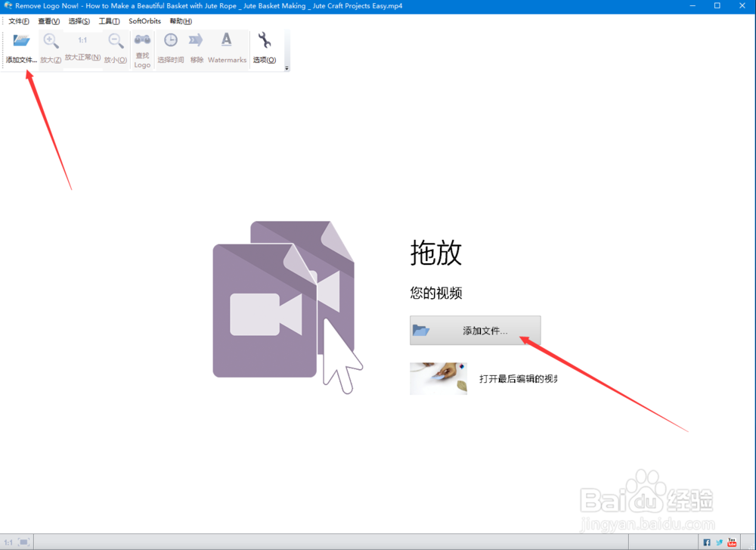Open the 帮助(H) menu

tap(181, 21)
